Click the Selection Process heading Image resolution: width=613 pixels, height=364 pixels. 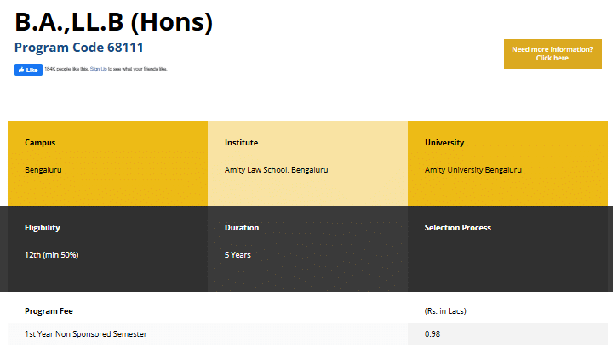click(x=457, y=228)
